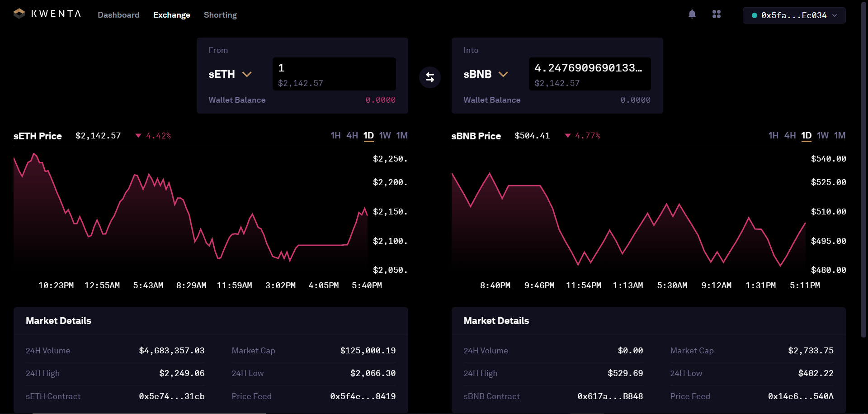The width and height of the screenshot is (868, 414).
Task: Swap the From and Into currencies
Action: click(x=430, y=77)
